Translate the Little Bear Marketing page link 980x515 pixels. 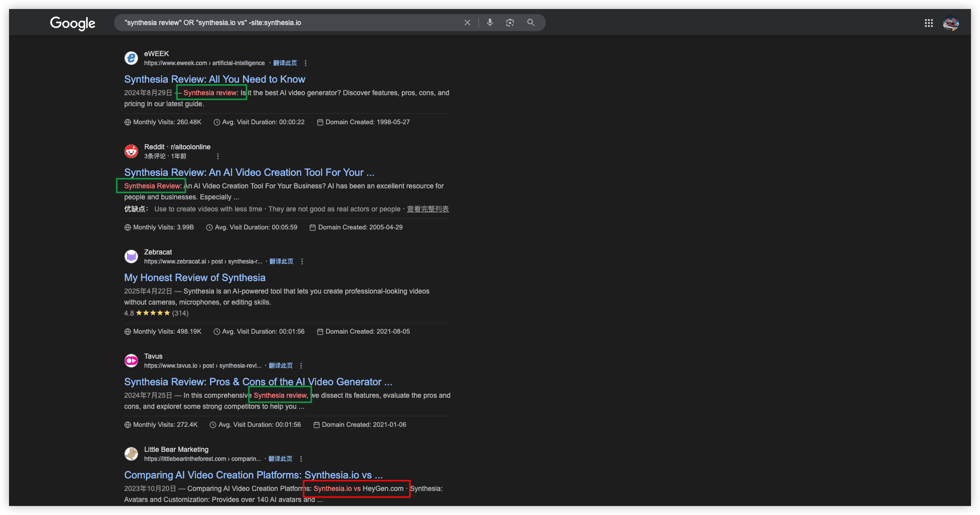pyautogui.click(x=281, y=459)
